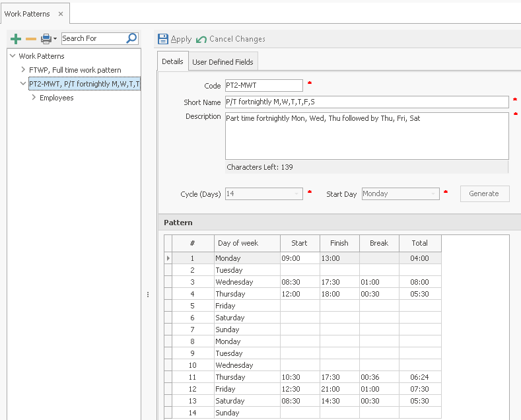Select the Monday cell in row 8
Screen dimensions: 521x420
pyautogui.click(x=247, y=341)
